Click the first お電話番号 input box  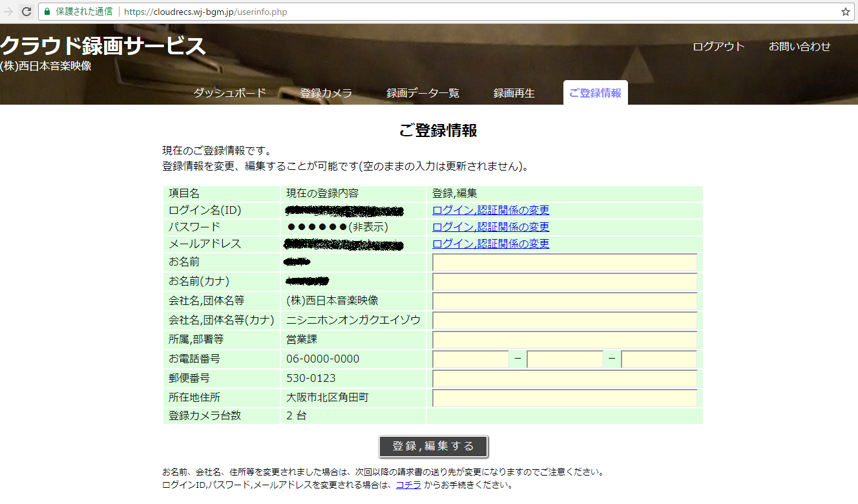click(x=470, y=359)
